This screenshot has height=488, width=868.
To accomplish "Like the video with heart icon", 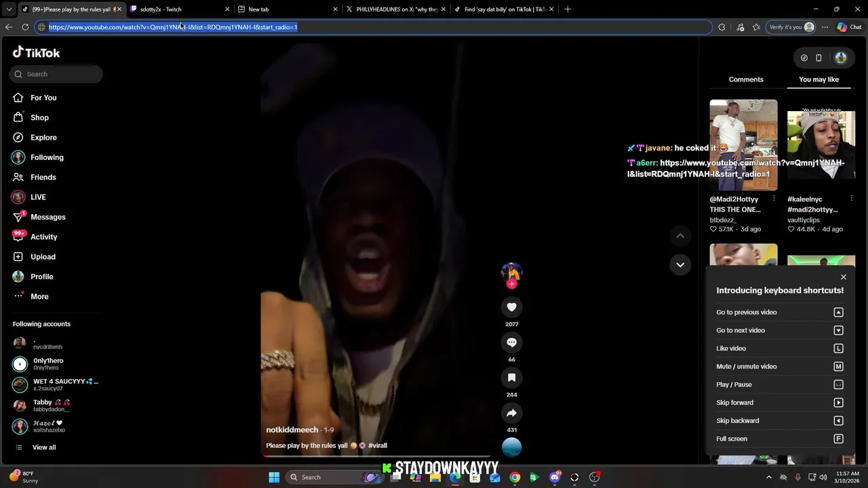I will 511,307.
